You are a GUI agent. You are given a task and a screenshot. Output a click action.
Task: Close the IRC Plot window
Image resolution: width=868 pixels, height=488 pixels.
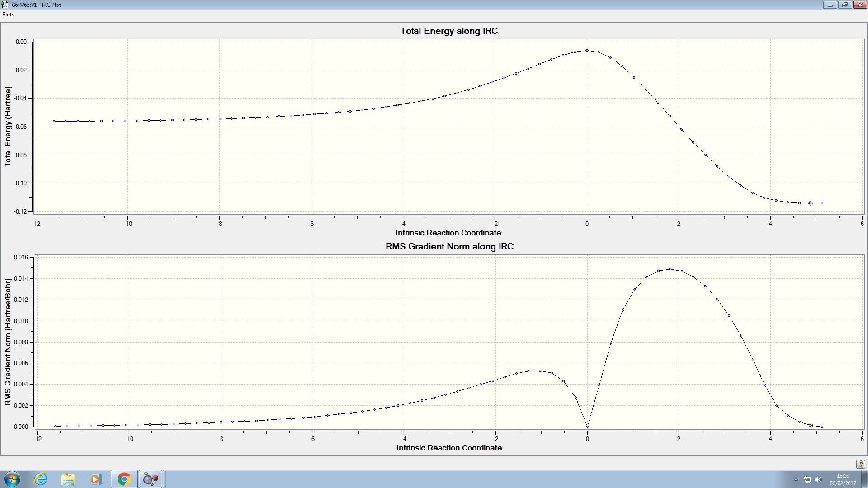pos(859,5)
